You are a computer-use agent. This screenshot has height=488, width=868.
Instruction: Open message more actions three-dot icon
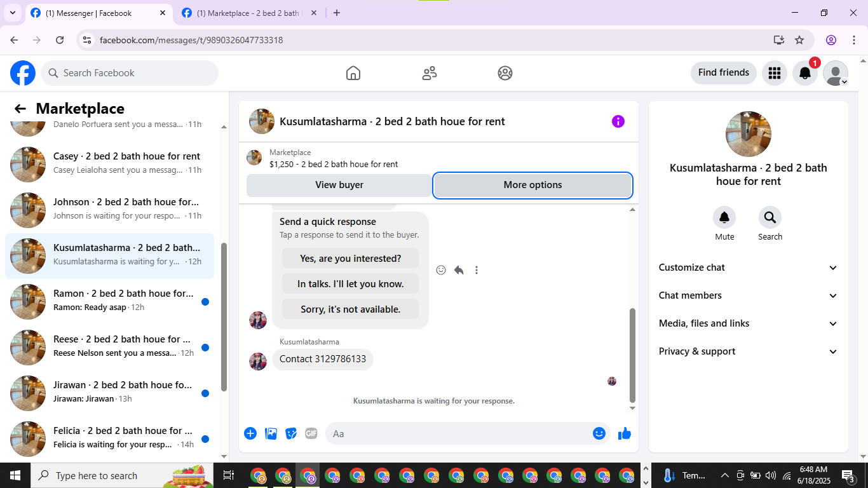[x=477, y=270]
